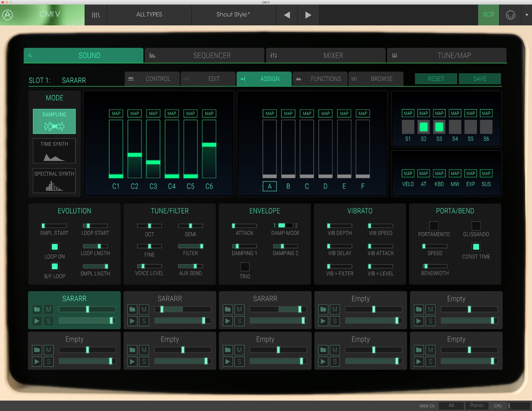Viewport: 532px width, 411px height.
Task: Open the MIDI settings plug icon
Action: point(510,15)
